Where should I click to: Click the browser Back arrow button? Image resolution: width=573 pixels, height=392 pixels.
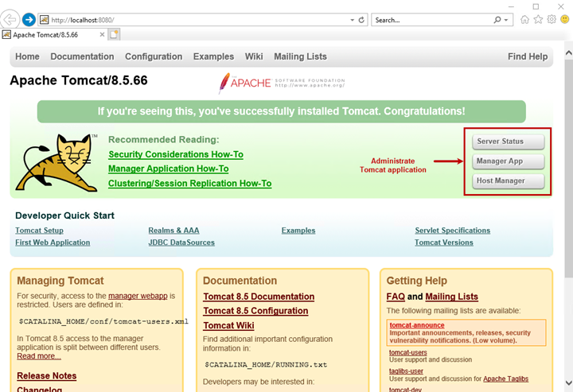[x=10, y=20]
